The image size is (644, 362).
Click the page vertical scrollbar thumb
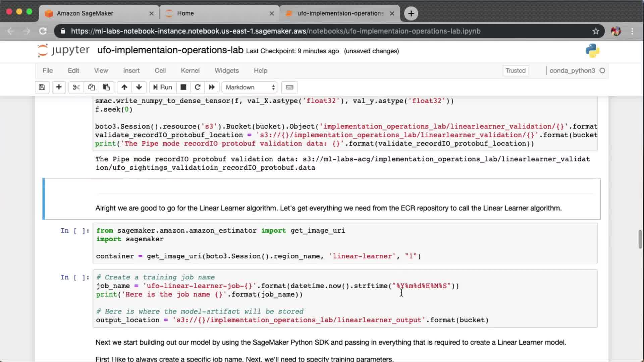pos(640,239)
